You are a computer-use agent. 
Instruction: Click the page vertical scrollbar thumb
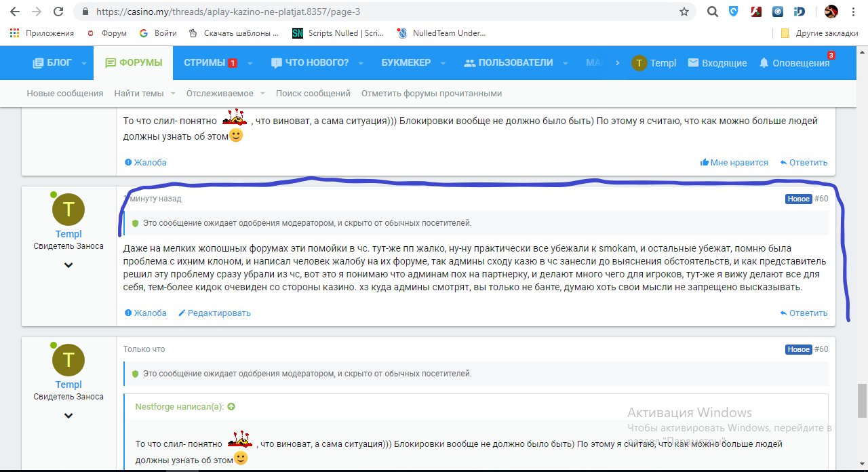pyautogui.click(x=862, y=400)
